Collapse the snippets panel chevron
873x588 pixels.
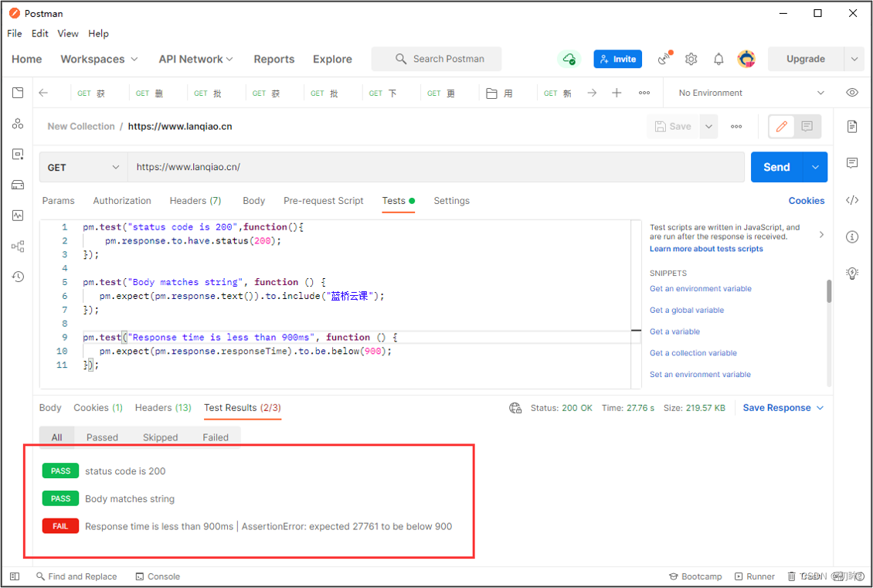821,235
